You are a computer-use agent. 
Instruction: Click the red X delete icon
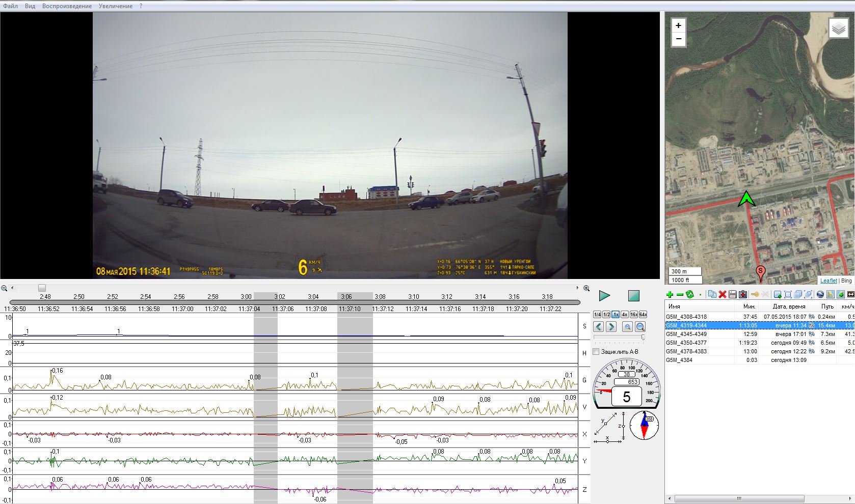(x=722, y=295)
